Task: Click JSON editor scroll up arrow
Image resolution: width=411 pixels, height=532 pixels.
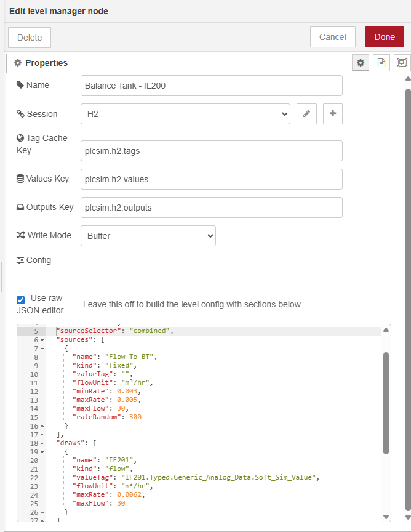Action: click(386, 330)
